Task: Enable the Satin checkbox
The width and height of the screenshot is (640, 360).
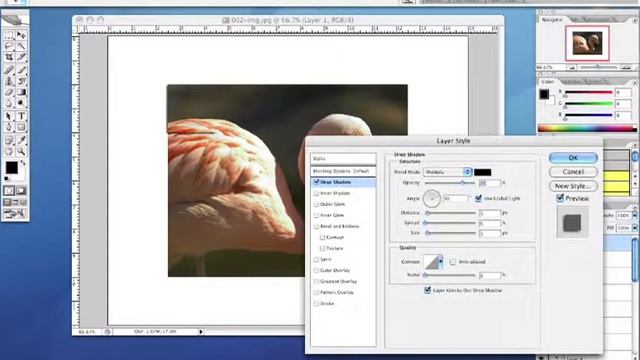Action: pyautogui.click(x=316, y=259)
